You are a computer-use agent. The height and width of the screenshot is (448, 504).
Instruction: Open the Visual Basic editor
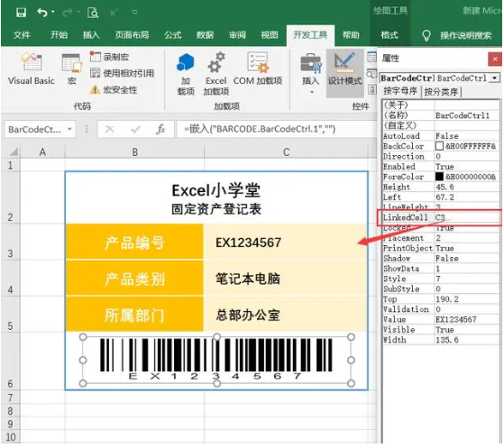click(32, 69)
